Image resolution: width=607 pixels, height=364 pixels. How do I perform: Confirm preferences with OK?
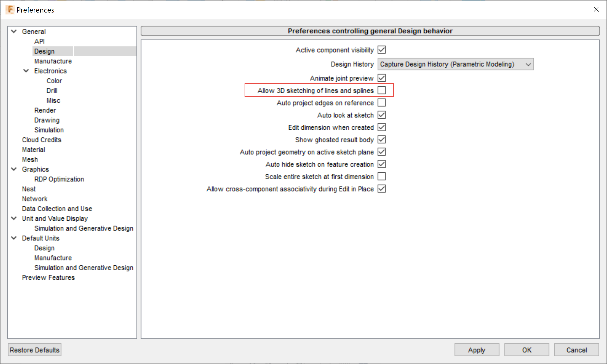point(527,350)
